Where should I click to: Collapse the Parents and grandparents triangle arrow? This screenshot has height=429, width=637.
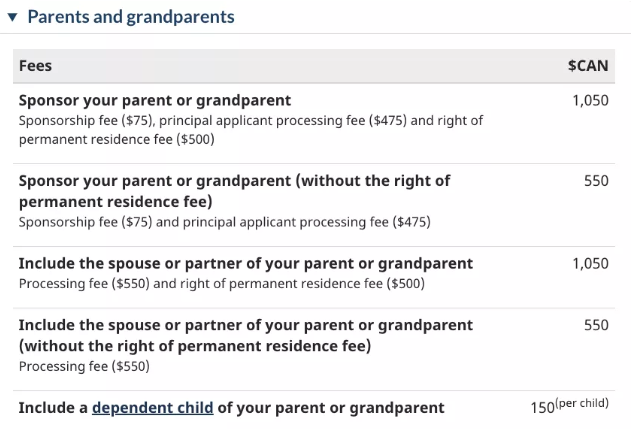(x=12, y=17)
